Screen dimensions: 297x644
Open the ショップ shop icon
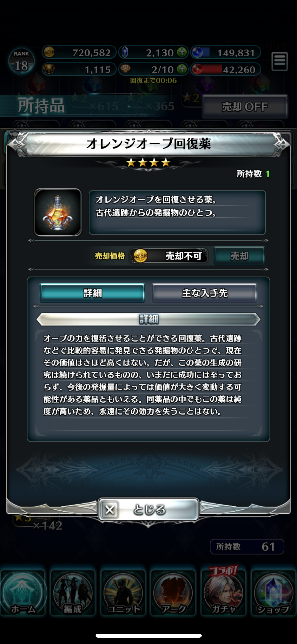tap(274, 592)
